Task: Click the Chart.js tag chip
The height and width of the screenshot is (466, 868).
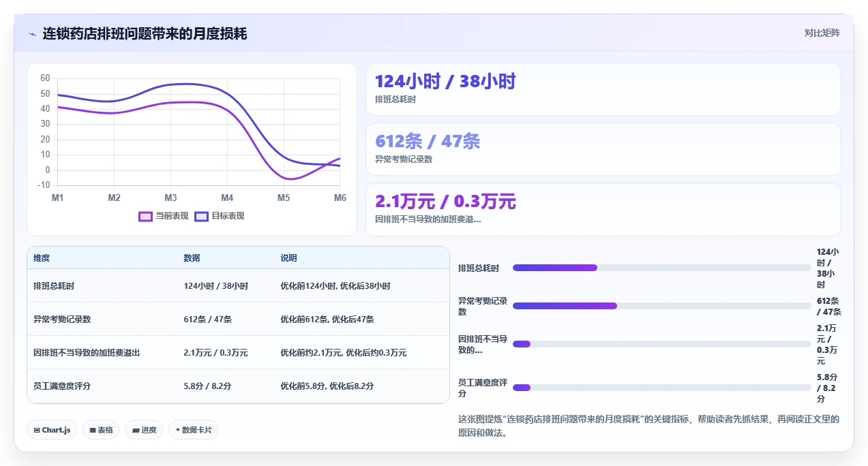Action: click(52, 430)
